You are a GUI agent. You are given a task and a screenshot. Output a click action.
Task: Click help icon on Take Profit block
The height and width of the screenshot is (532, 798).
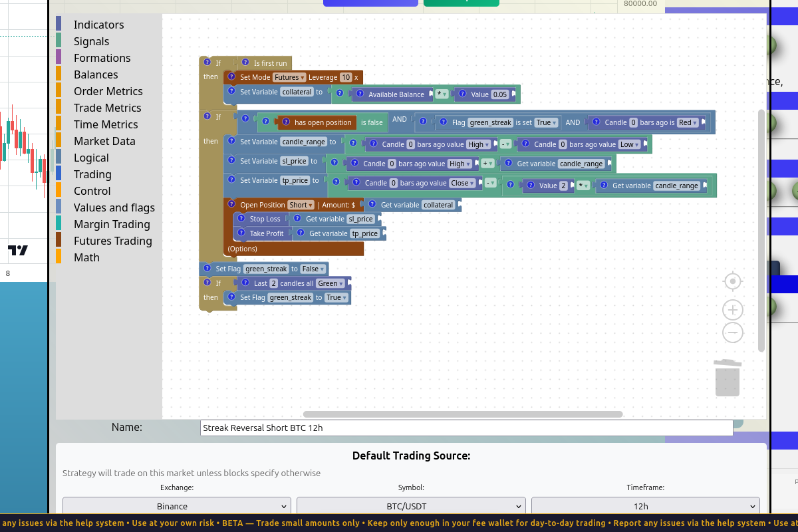point(241,233)
